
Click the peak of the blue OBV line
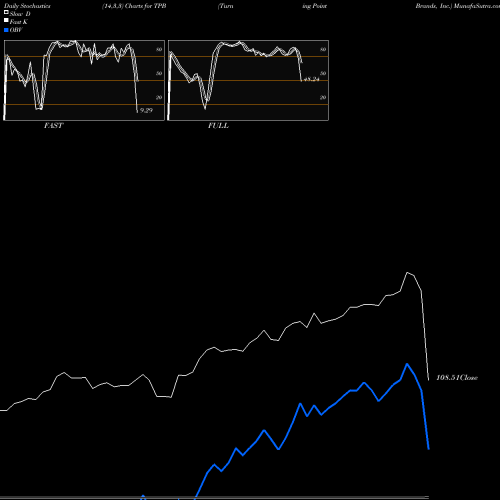(407, 364)
